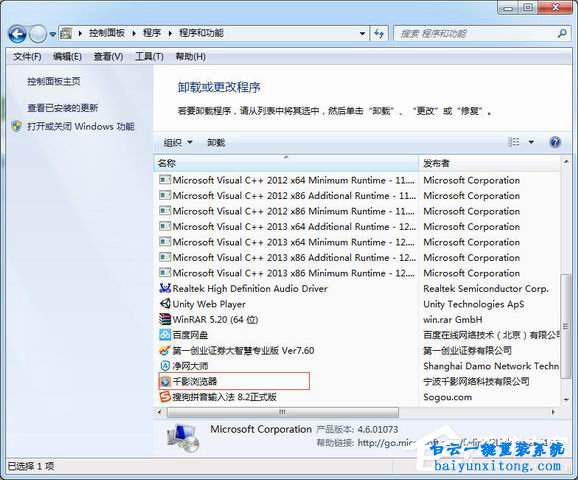Click the Unity Web Player icon
The image size is (578, 480).
point(165,304)
